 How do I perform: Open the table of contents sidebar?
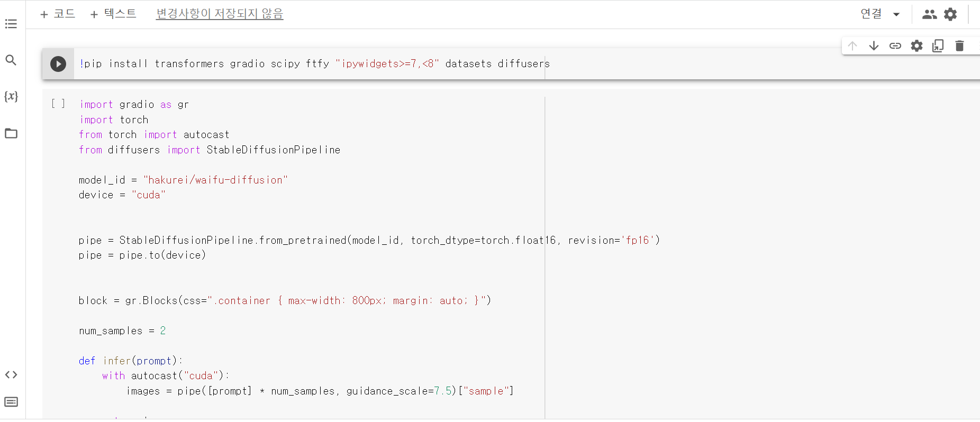[x=11, y=24]
